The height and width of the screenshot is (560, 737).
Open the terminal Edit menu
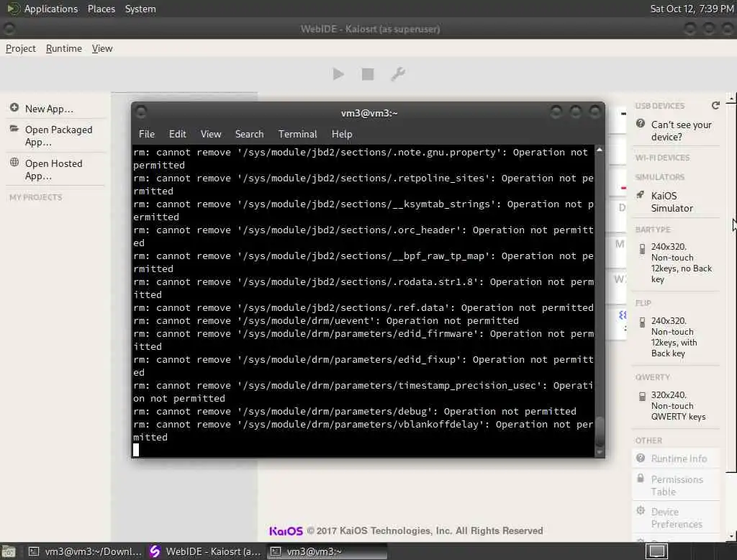coord(177,134)
